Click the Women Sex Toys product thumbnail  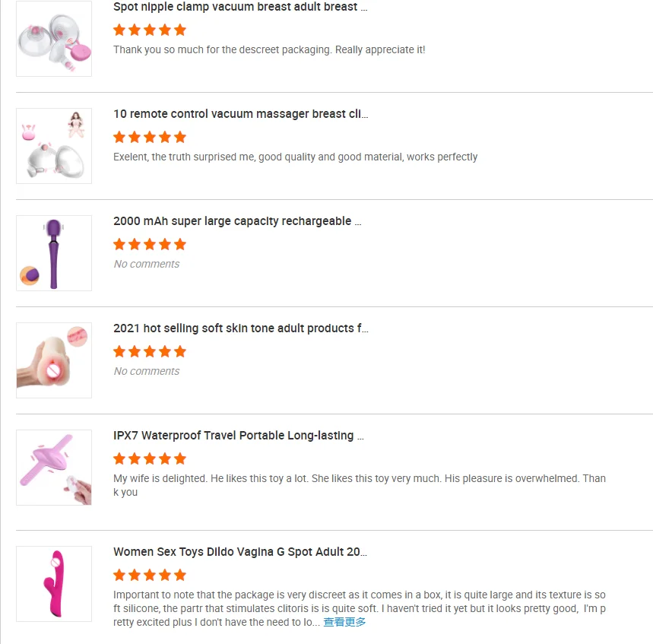tap(54, 584)
